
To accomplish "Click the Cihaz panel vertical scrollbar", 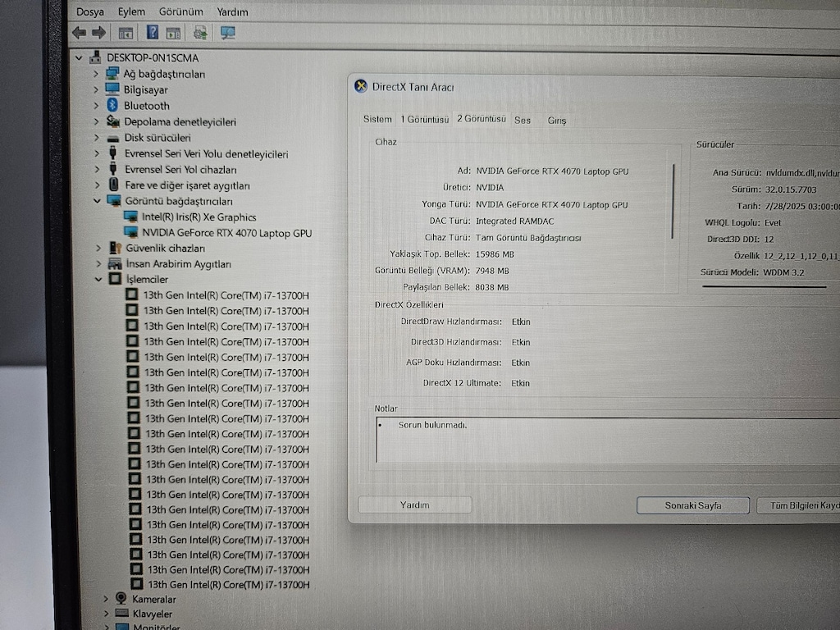I will 673,201.
